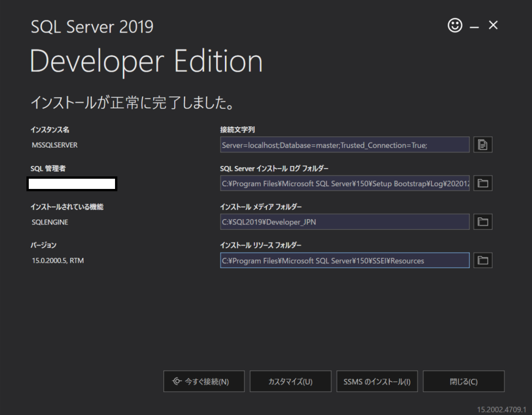Click the SQL 管理者 label
The width and height of the screenshot is (532, 415).
tap(48, 169)
